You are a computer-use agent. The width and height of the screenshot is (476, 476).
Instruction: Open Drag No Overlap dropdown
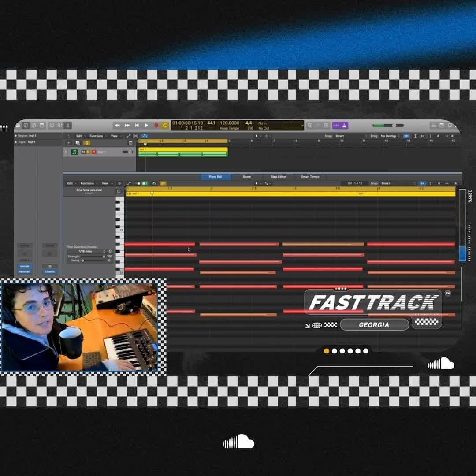(x=390, y=136)
